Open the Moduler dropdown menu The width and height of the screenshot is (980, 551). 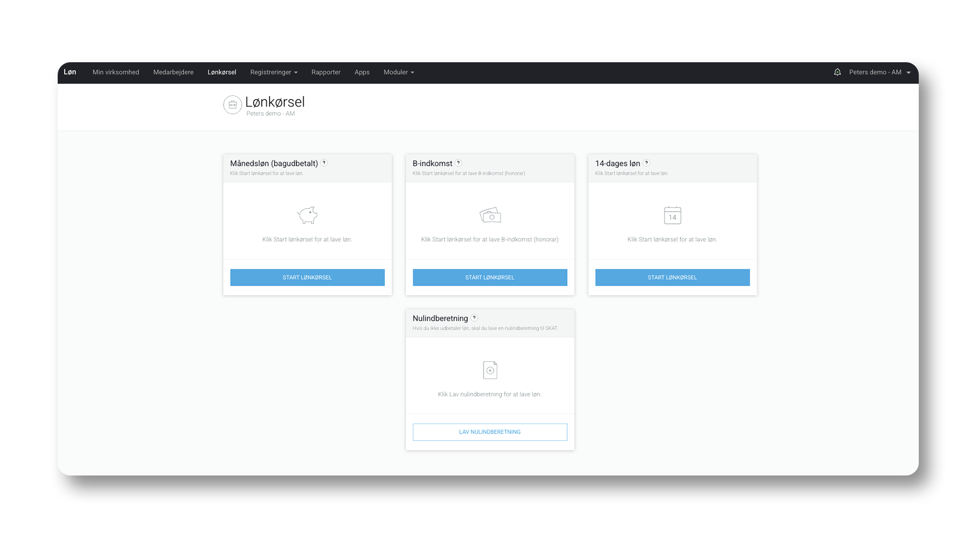tap(399, 72)
